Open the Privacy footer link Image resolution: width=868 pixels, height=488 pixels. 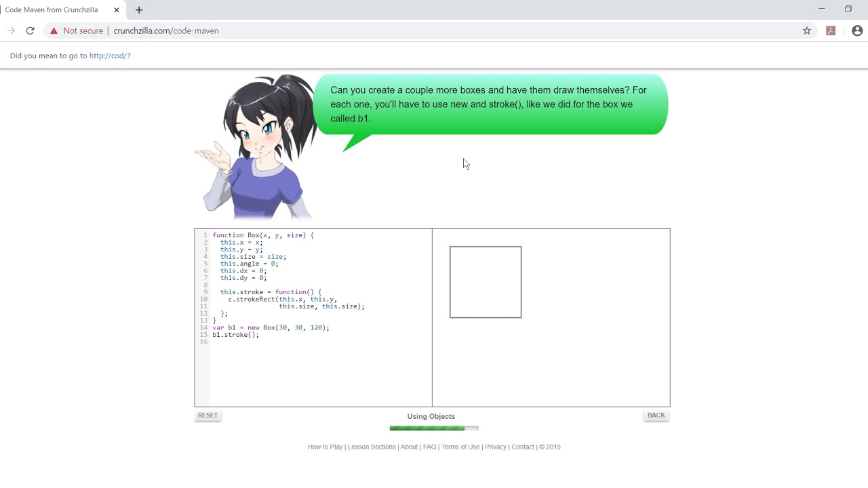[x=496, y=447]
